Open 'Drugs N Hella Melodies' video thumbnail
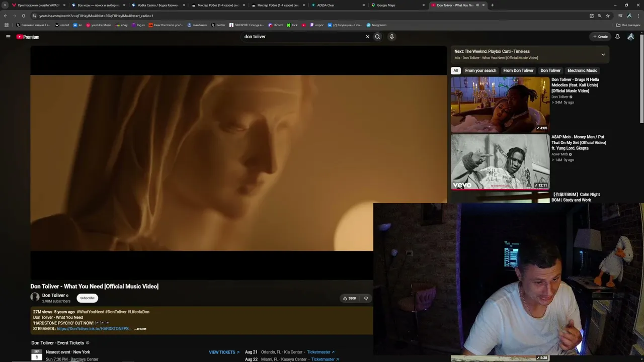Screen dimensions: 644x362 point(500,104)
